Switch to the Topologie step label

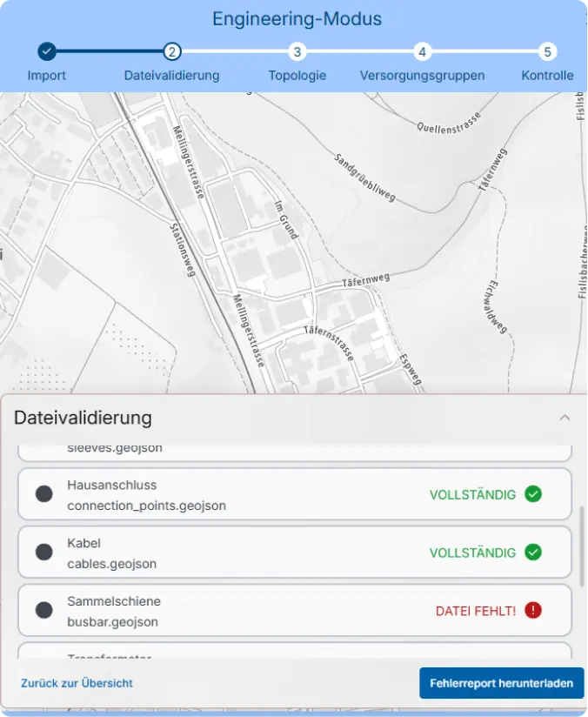(x=297, y=76)
